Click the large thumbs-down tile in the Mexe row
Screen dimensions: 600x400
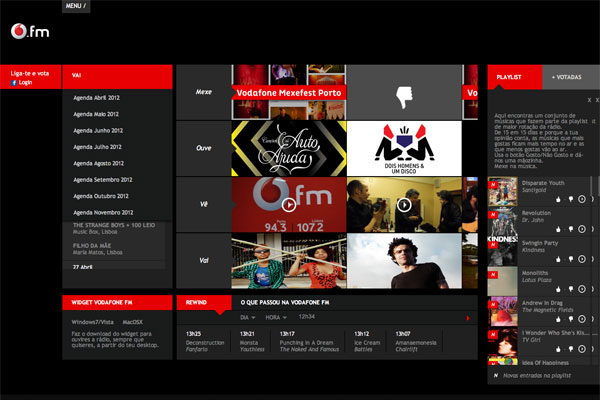(404, 92)
